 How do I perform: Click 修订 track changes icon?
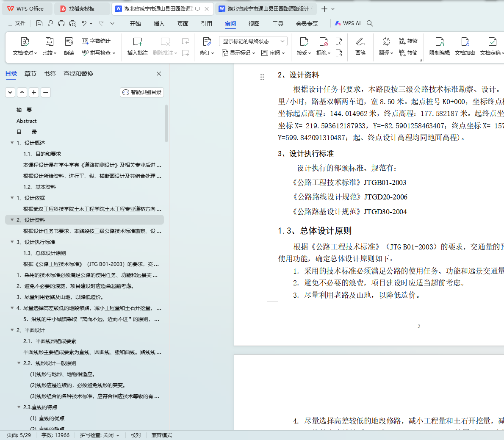[x=207, y=46]
